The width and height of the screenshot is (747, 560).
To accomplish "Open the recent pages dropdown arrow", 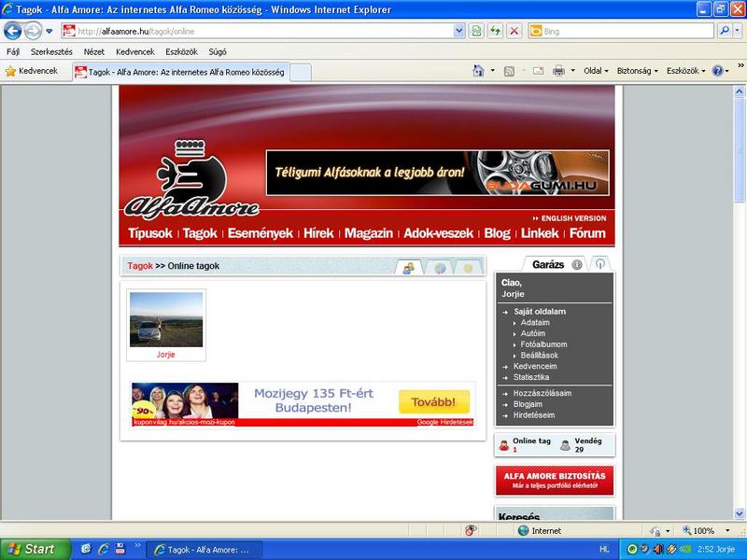I will click(49, 32).
